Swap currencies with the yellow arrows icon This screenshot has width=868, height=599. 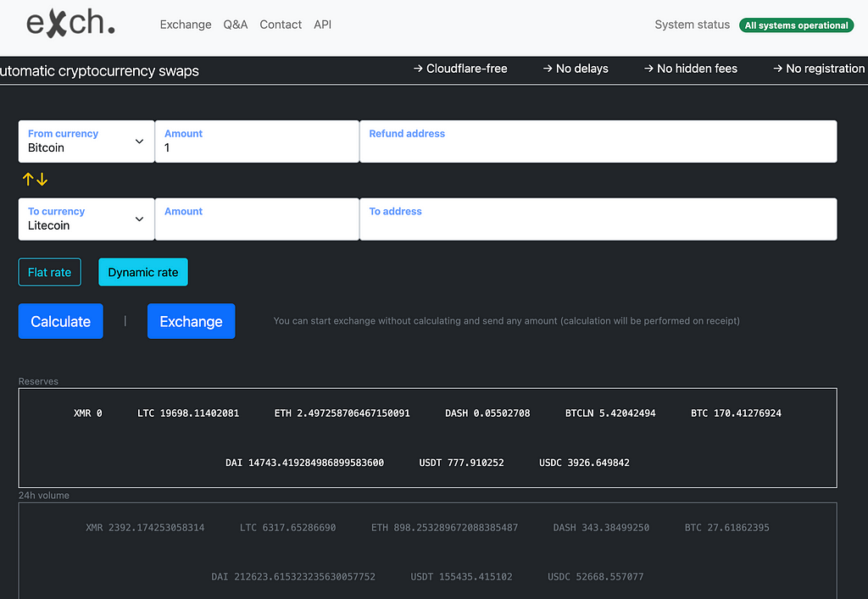(x=35, y=180)
